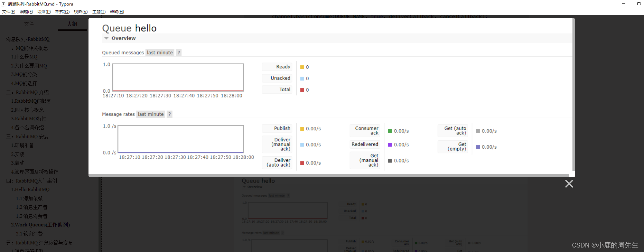Screen dimensions: 644x252
Task: Click the light blue Deliver (manual ack) swatch
Action: (302, 144)
